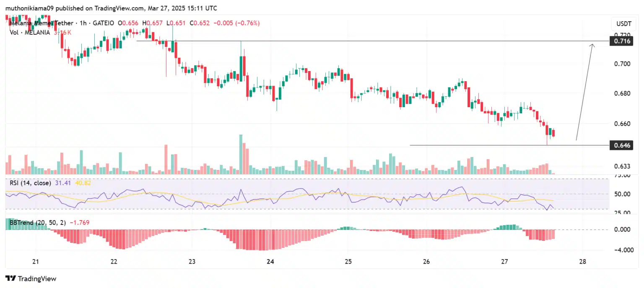Click the USDT label on the price scale

coord(623,24)
